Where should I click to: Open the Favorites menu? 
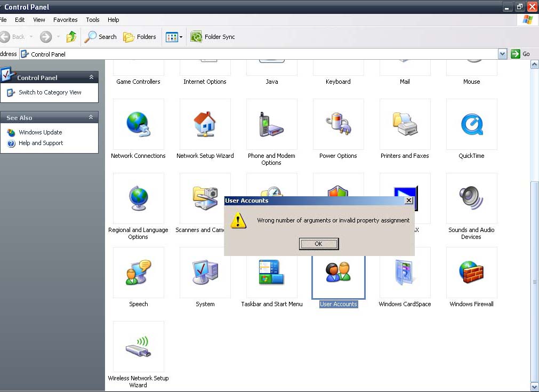click(65, 20)
